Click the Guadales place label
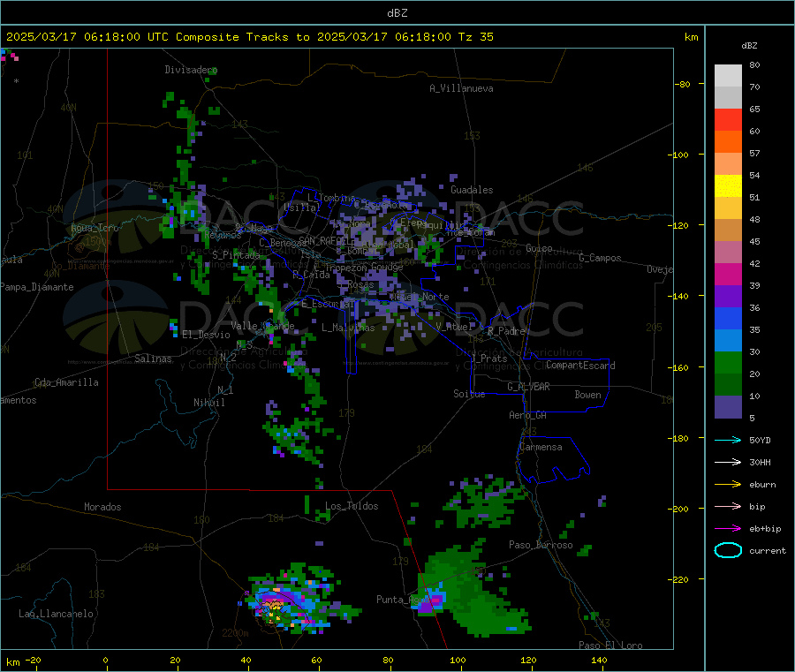The width and height of the screenshot is (795, 672). [x=472, y=190]
